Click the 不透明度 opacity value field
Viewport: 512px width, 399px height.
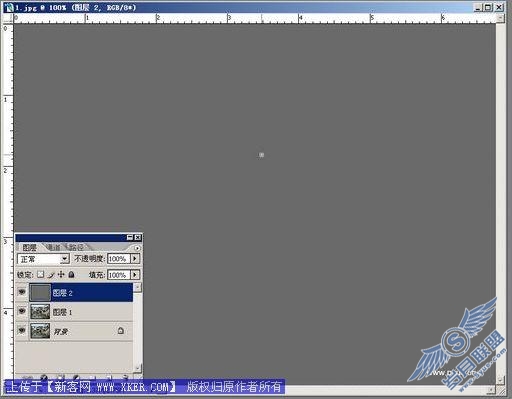tap(119, 259)
